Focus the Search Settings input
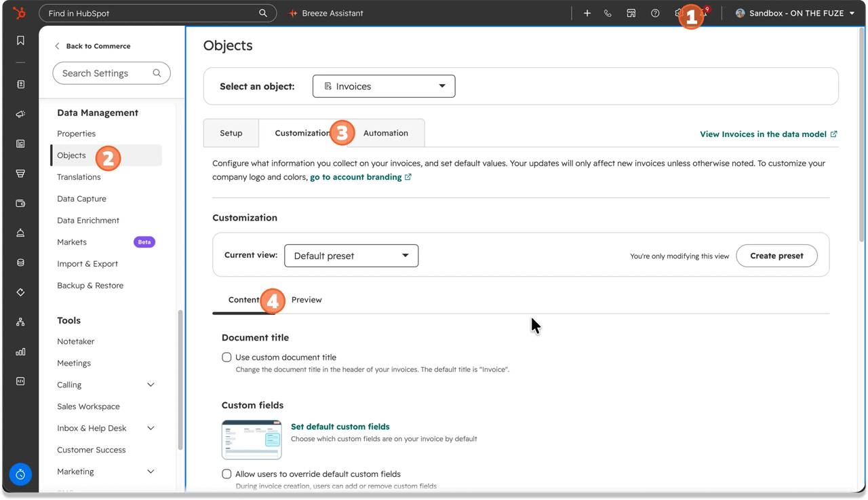Viewport: 868px width, 500px height. tap(111, 73)
